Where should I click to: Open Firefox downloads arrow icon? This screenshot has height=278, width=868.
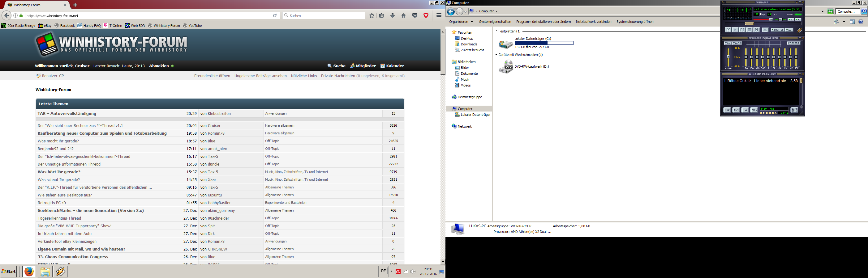click(393, 15)
